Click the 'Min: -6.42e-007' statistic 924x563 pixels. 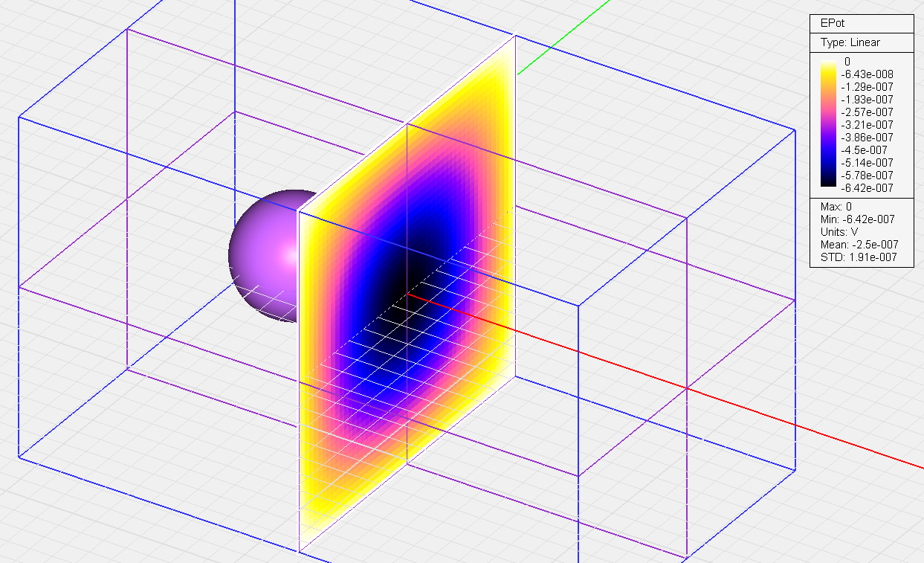[856, 219]
